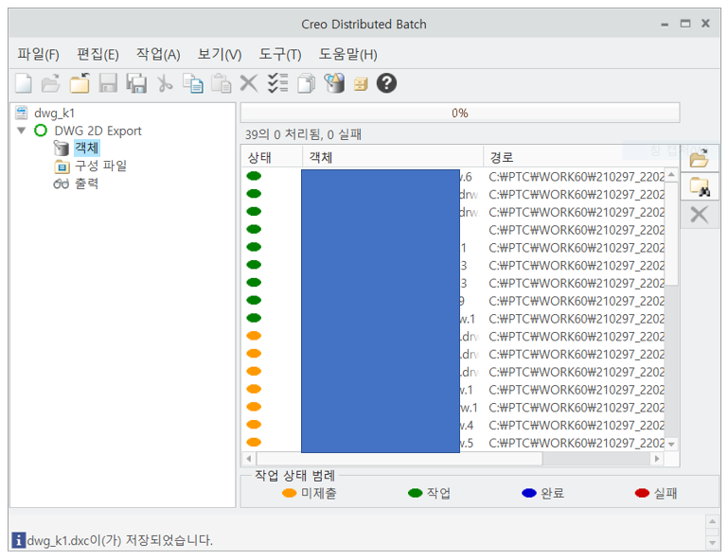Click horizontal scrollbar right arrow

tap(657, 459)
